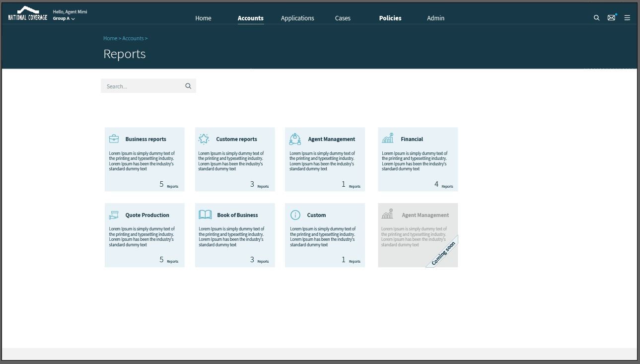
Task: Expand the Group A dropdown
Action: 64,19
